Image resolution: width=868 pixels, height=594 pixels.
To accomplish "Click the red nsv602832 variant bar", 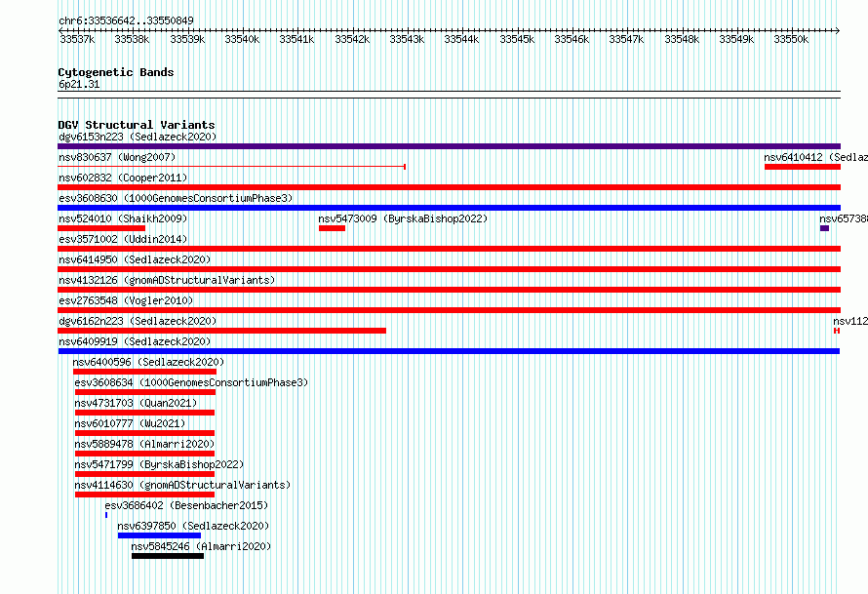I will 449,187.
